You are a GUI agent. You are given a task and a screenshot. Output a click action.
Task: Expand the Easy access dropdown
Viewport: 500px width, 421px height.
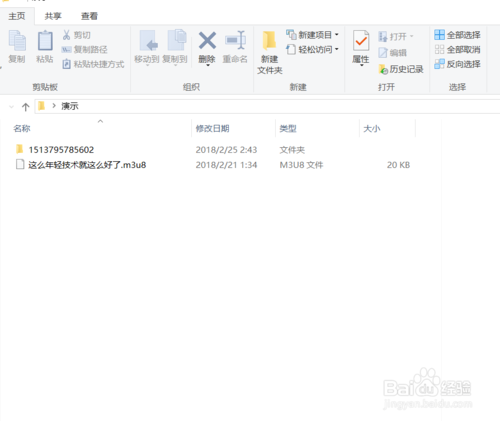(312, 50)
